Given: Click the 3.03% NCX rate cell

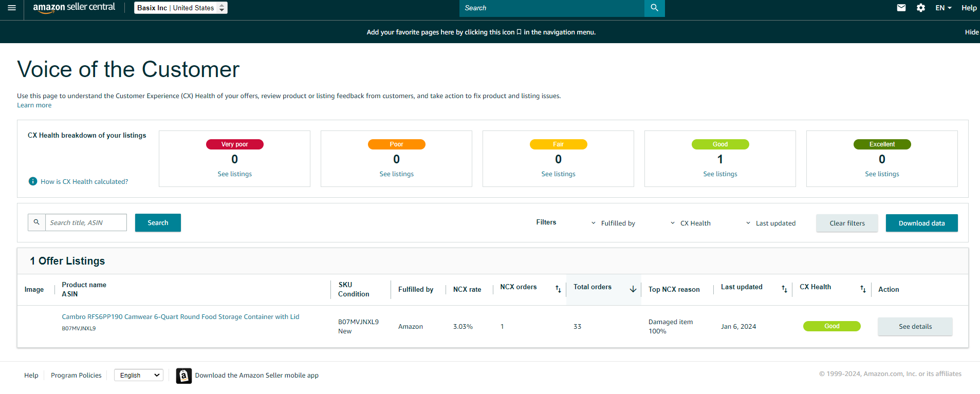Looking at the screenshot, I should pos(463,327).
